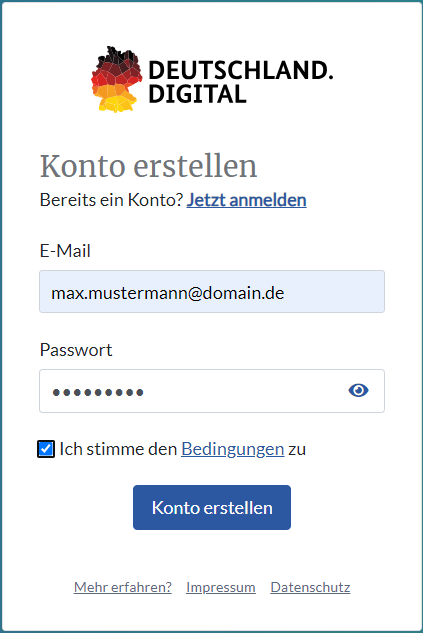The height and width of the screenshot is (633, 423).
Task: Focus the Passwort input with masked dots
Action: coord(212,391)
